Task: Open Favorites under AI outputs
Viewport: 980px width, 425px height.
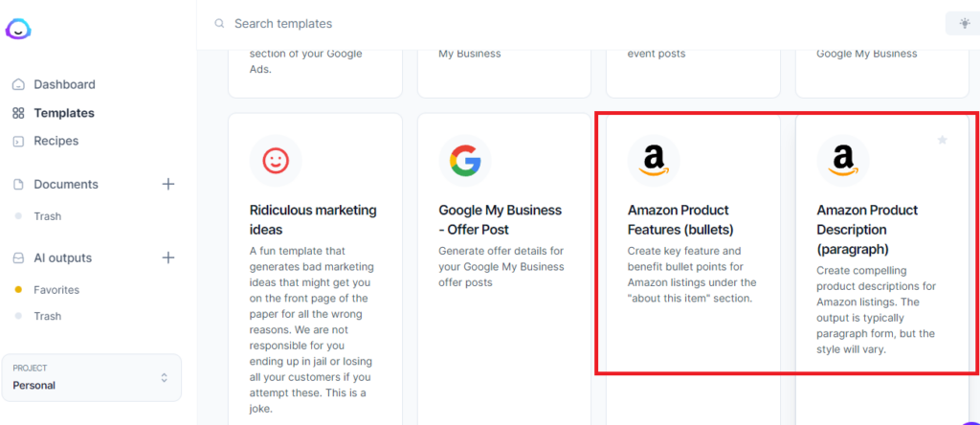Action: 56,290
